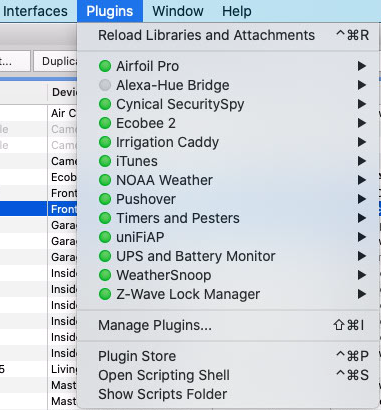Open the Interfaces menu
Viewport: 381px width, 410px height.
[35, 11]
